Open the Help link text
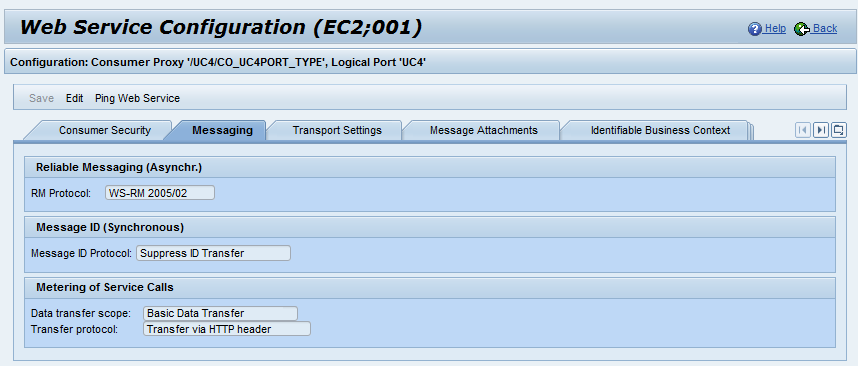Image resolution: width=858 pixels, height=366 pixels. pos(775,28)
